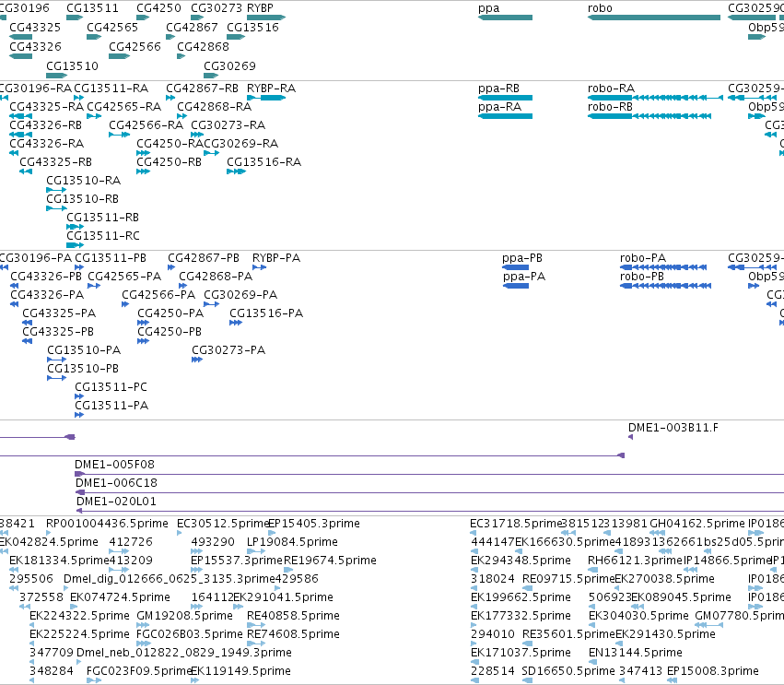Click the CG4250-RB transcript label
Screen dimensions: 784x685
pos(169,162)
